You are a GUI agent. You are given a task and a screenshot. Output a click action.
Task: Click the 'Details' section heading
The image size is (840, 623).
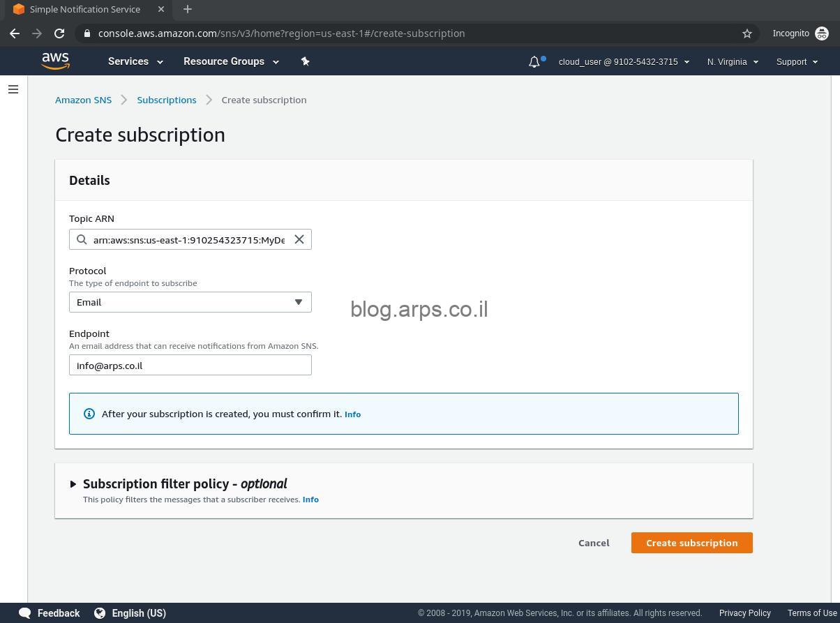coord(89,180)
